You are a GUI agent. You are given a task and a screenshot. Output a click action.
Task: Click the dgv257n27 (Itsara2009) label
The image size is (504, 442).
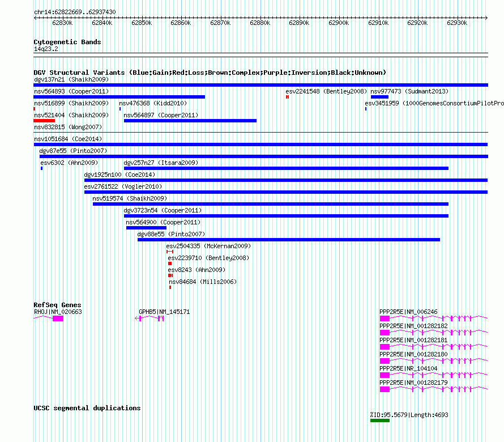click(x=161, y=163)
